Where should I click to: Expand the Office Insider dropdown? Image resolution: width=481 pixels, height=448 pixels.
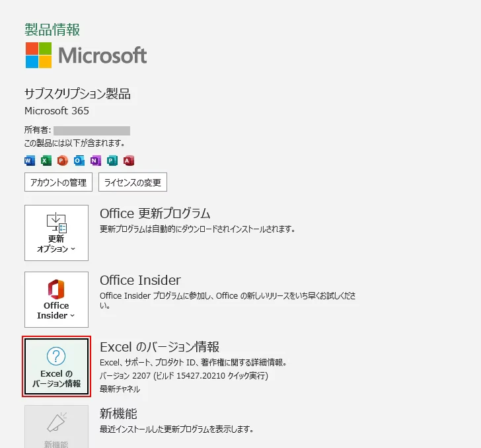(x=56, y=299)
